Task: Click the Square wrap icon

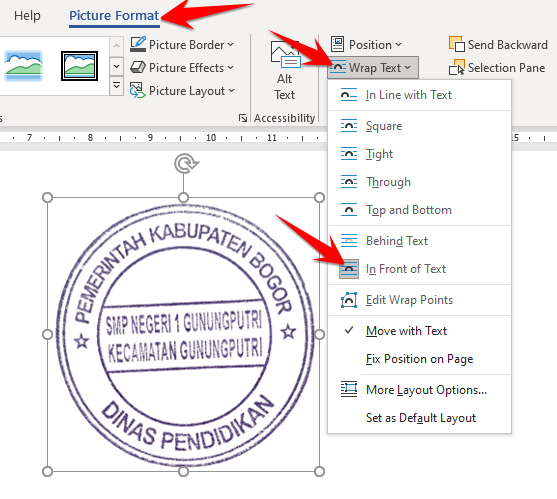Action: 349,126
